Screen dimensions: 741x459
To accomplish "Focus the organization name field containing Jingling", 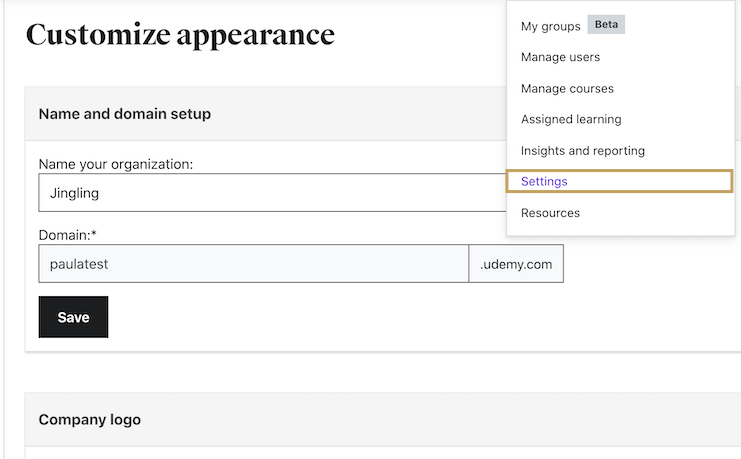I will [x=270, y=193].
